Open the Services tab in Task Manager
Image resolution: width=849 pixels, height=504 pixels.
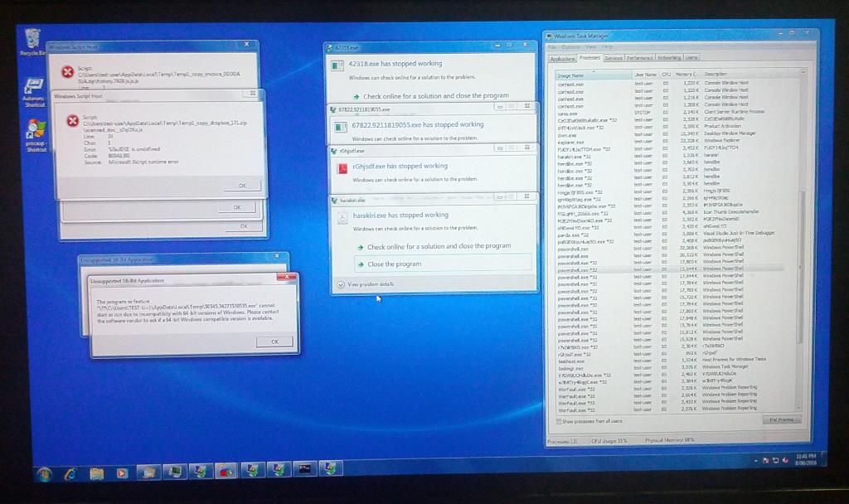[x=614, y=58]
